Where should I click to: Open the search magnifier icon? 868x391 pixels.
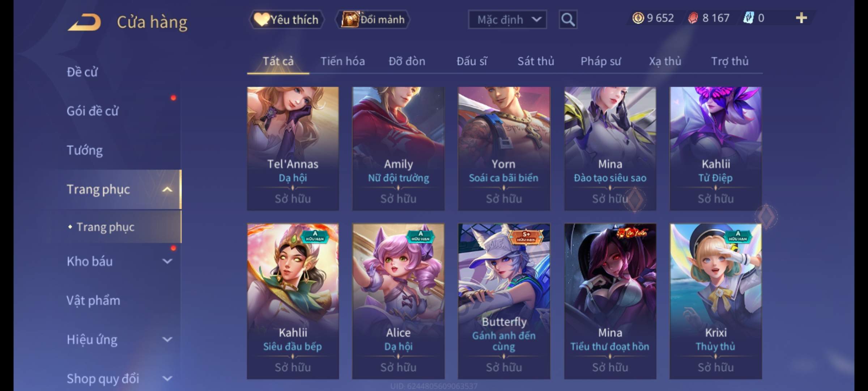[x=568, y=20]
